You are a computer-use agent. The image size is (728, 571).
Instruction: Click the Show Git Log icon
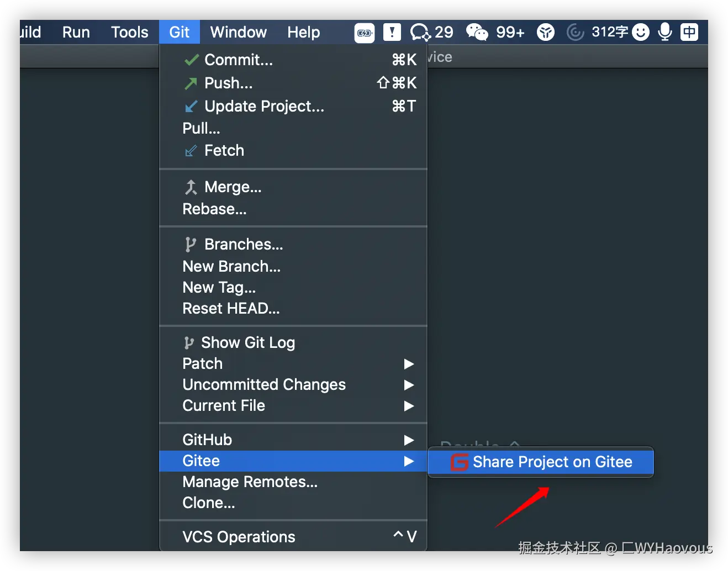(x=189, y=343)
